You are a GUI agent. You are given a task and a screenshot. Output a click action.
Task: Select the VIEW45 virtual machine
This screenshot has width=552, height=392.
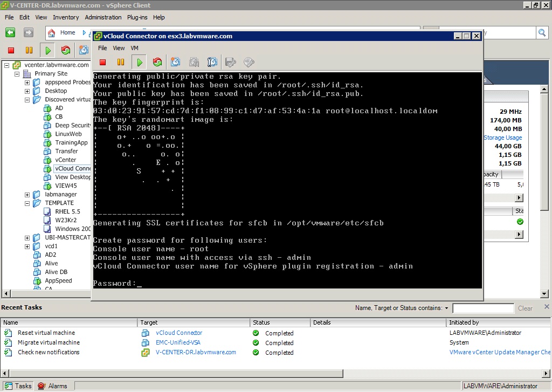click(66, 185)
